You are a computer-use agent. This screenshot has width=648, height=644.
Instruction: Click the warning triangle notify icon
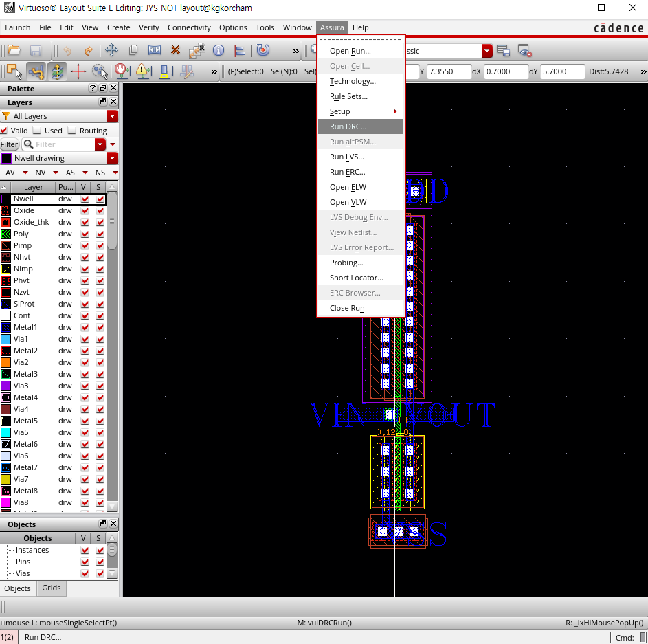[x=144, y=71]
